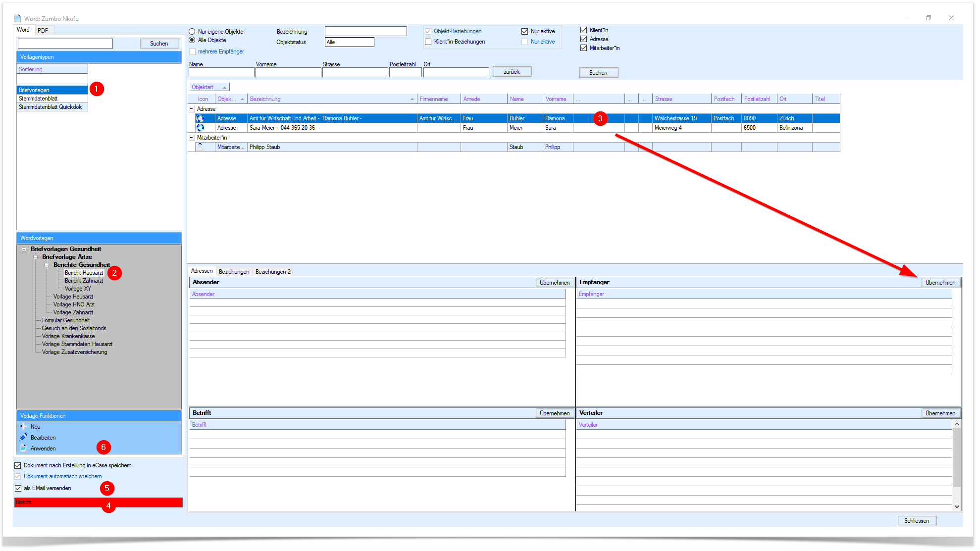Image resolution: width=980 pixels, height=551 pixels.
Task: Click the address icon of Ramona Bühler row
Action: tap(200, 118)
